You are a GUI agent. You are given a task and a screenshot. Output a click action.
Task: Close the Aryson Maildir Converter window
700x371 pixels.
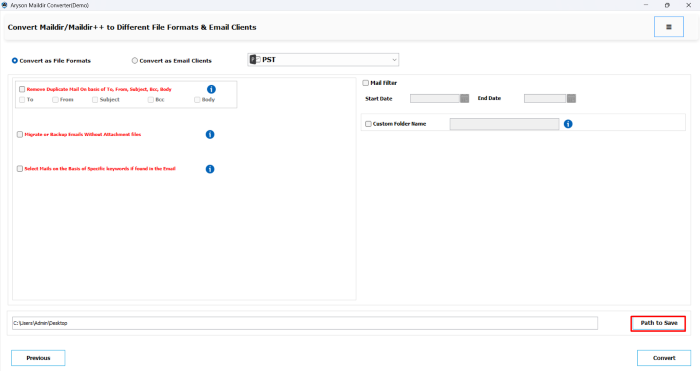[x=688, y=5]
